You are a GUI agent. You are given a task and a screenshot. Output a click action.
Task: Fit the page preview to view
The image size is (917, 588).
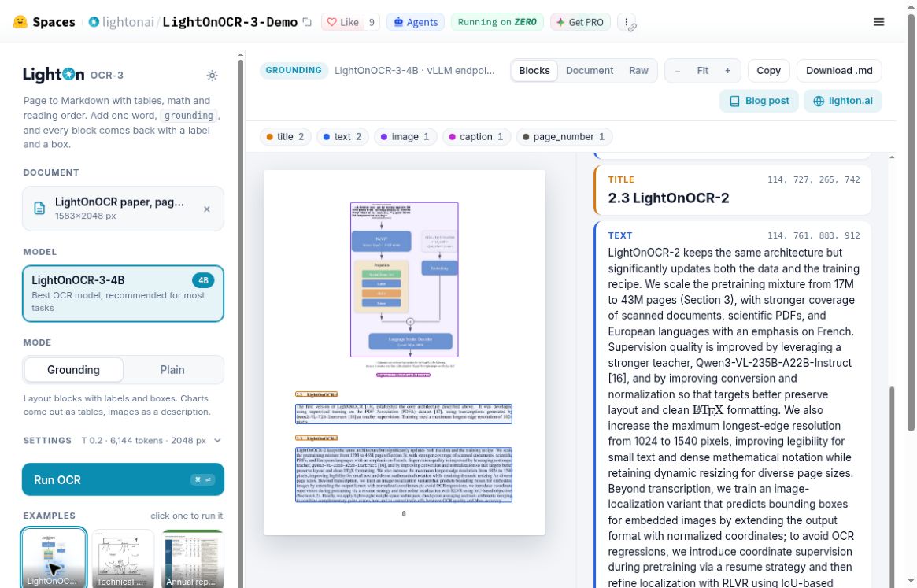click(x=702, y=71)
